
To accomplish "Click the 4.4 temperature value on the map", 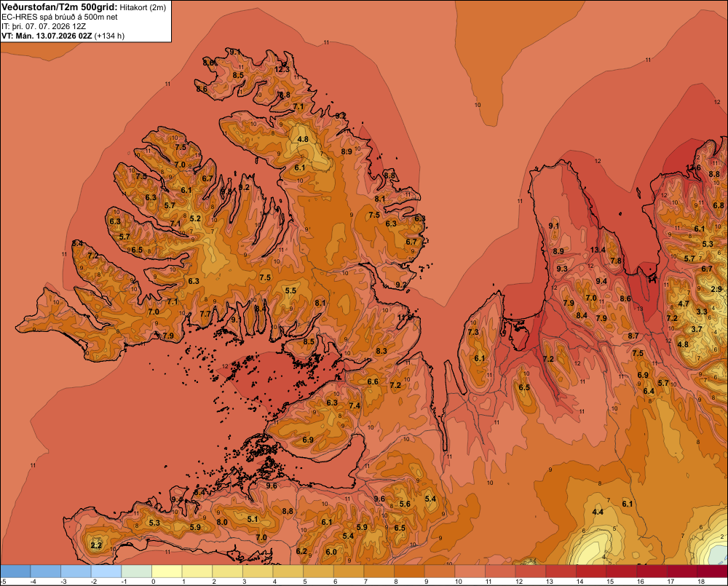I will coord(598,512).
